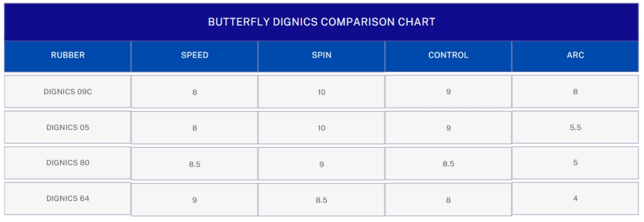Click the Dignics 80 speed value 8.5
The width and height of the screenshot is (644, 222).
(x=194, y=164)
